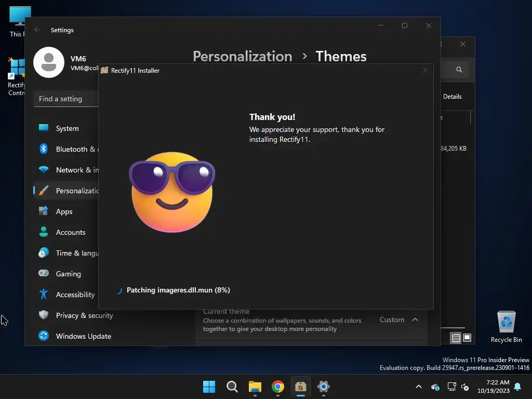Switch to details list view icon
This screenshot has height=399, width=532.
[456, 338]
